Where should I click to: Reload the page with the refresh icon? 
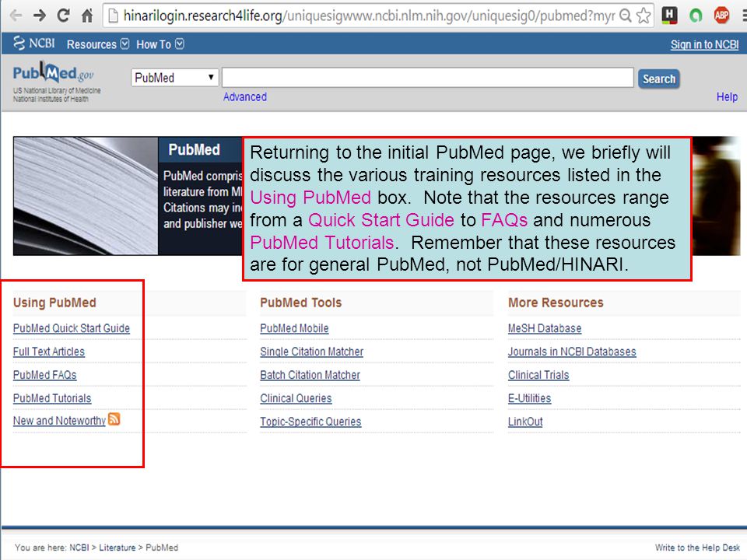pyautogui.click(x=63, y=16)
